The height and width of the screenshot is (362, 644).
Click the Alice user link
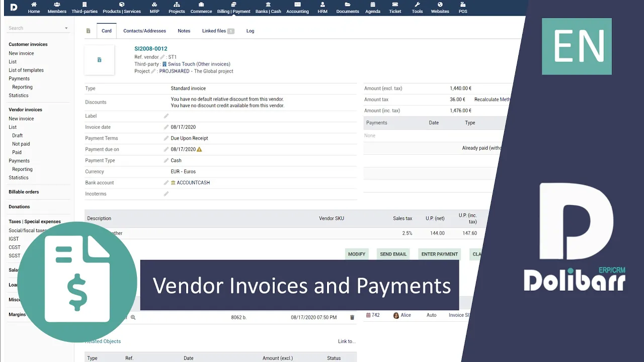(406, 315)
